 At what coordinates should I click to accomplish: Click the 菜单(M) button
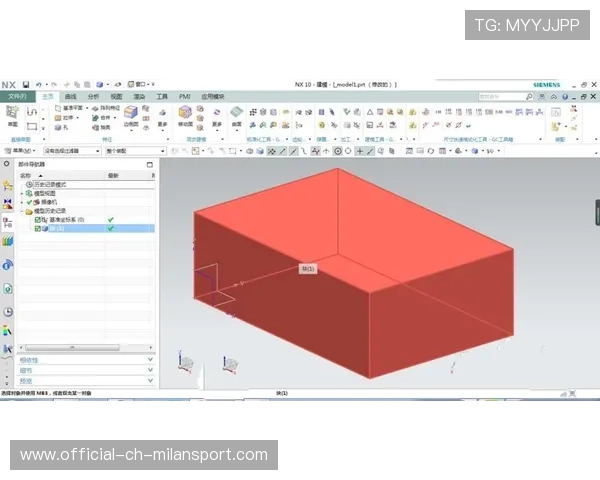13,151
